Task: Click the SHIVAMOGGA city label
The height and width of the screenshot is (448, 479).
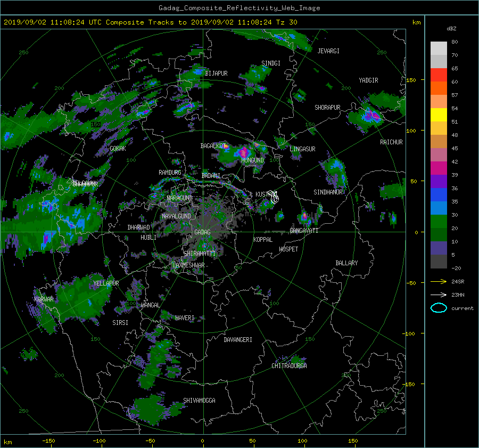Action: 199,401
